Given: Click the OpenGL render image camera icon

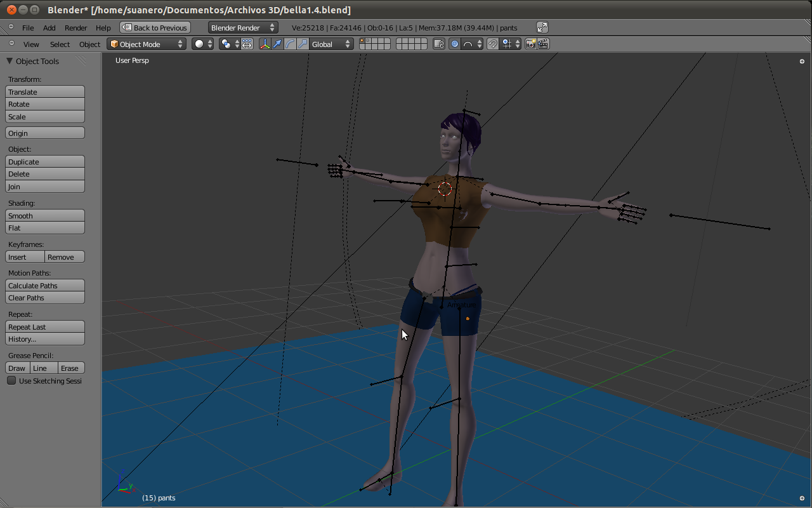Looking at the screenshot, I should click(x=531, y=44).
